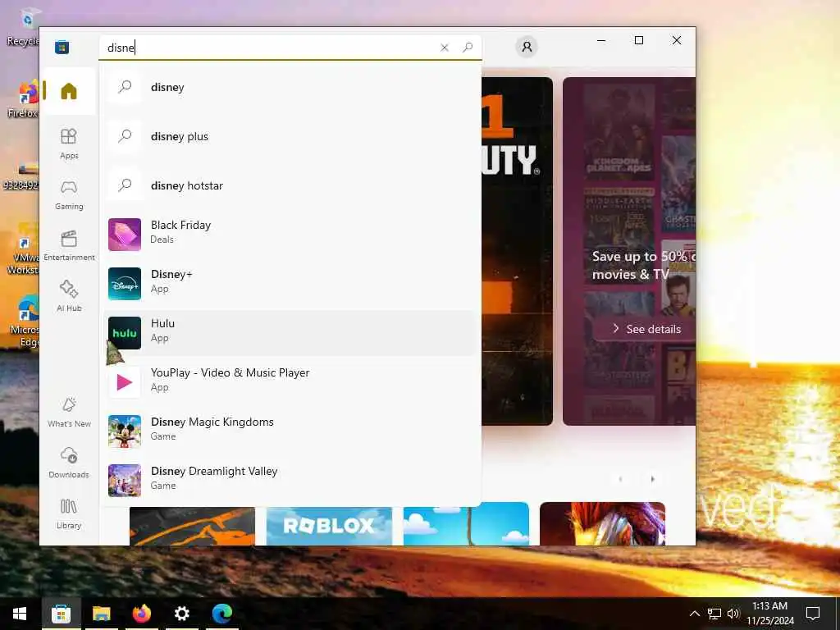Select the Disney+ app icon suggestion
The height and width of the screenshot is (630, 840).
point(125,284)
